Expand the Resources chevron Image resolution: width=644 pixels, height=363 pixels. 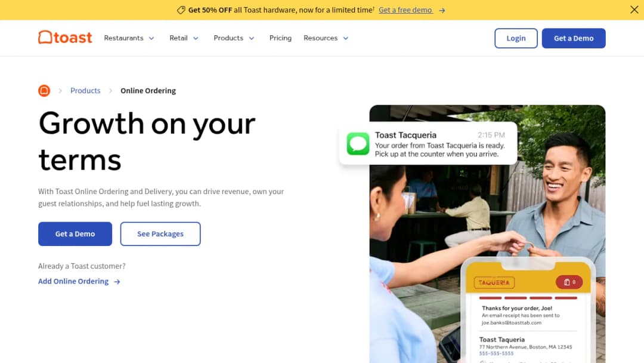coord(346,38)
